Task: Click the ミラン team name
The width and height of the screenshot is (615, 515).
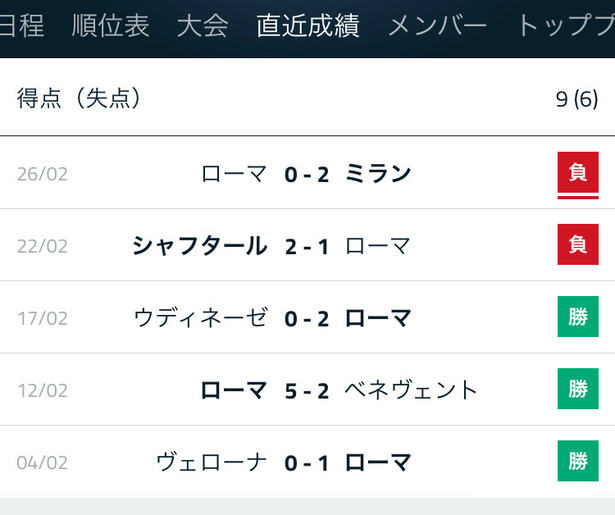Action: 378,174
